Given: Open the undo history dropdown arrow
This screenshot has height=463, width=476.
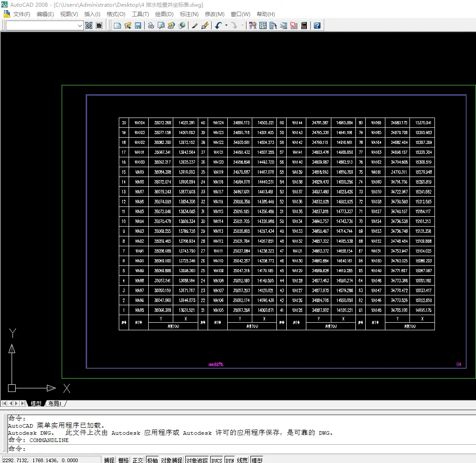Looking at the screenshot, I should pyautogui.click(x=226, y=25).
